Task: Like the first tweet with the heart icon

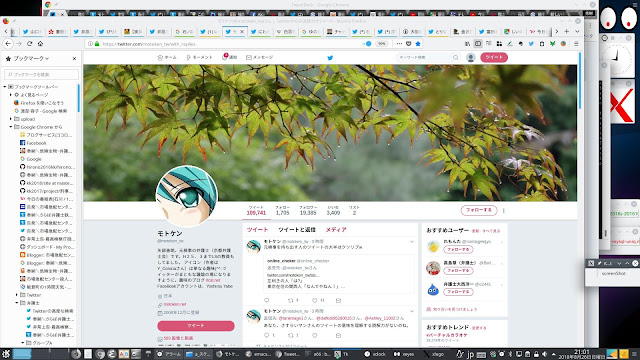Action: (x=315, y=300)
